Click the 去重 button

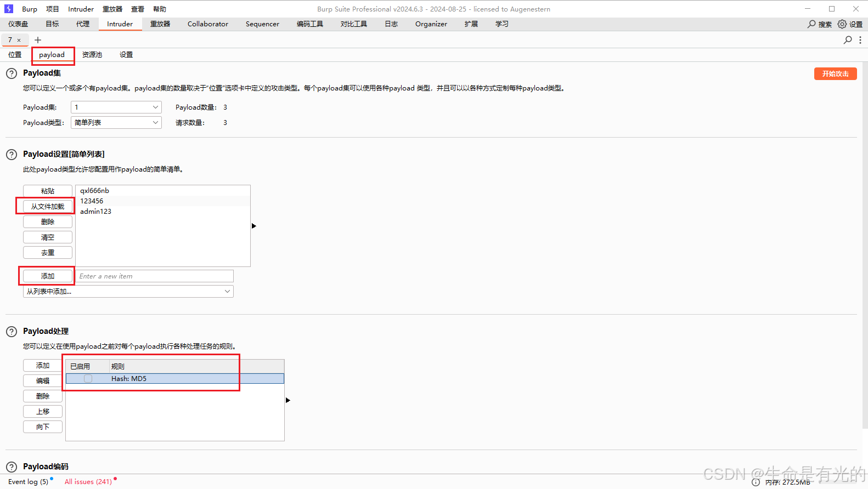pos(48,253)
